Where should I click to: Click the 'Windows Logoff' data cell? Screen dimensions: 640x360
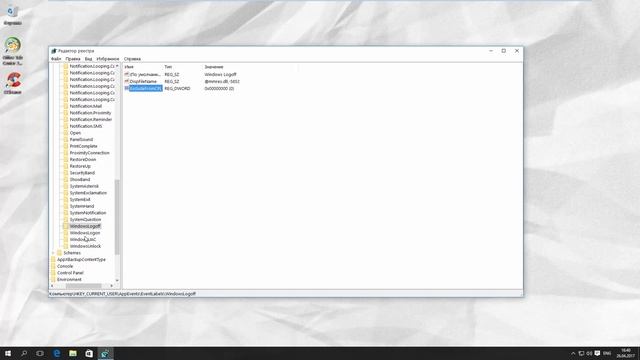click(x=220, y=75)
